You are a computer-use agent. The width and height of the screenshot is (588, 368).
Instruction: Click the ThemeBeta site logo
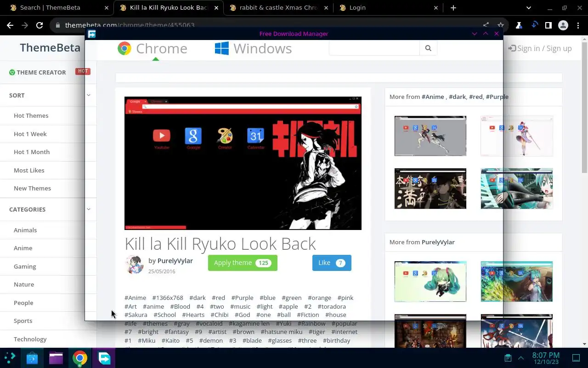(x=50, y=47)
